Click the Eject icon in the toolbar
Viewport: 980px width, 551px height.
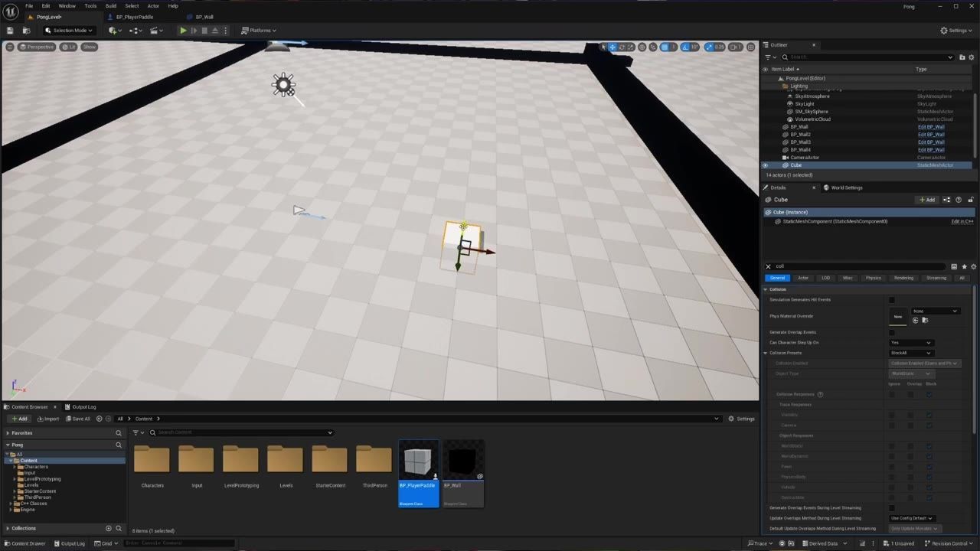tap(215, 31)
